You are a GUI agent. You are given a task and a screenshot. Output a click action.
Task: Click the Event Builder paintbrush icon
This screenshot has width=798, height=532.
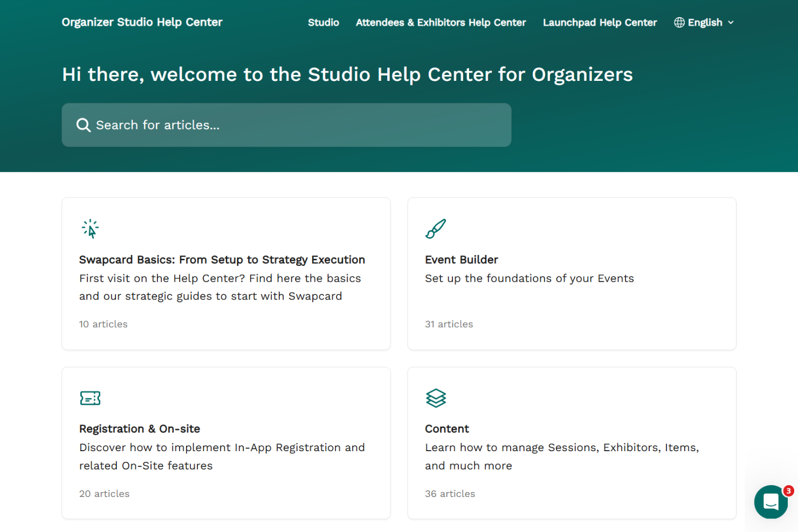pyautogui.click(x=436, y=229)
